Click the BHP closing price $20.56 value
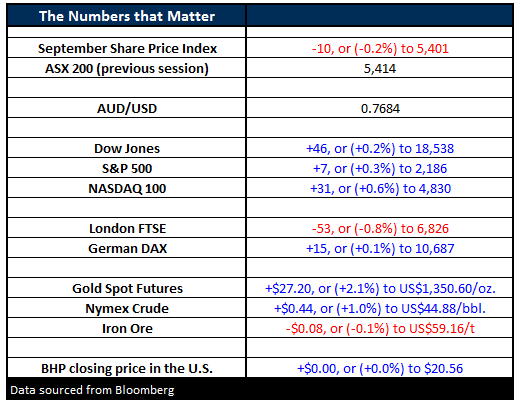This screenshot has width=521, height=408. pos(380,368)
